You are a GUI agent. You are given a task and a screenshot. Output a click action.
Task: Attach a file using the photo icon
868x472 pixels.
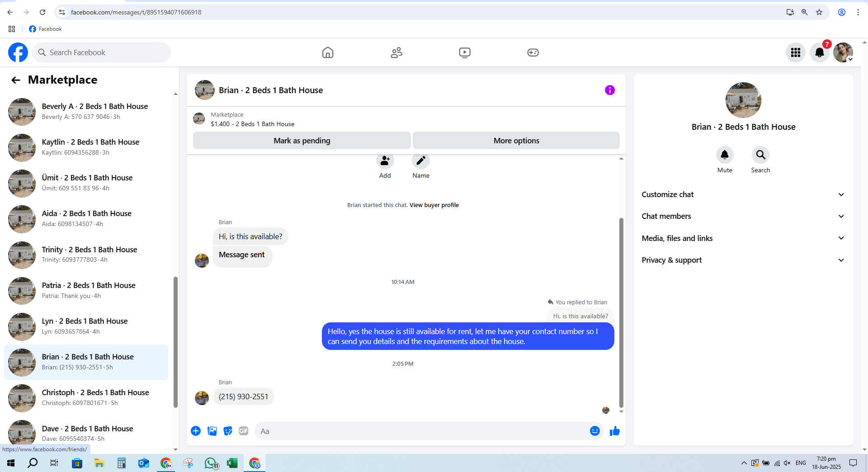point(212,431)
